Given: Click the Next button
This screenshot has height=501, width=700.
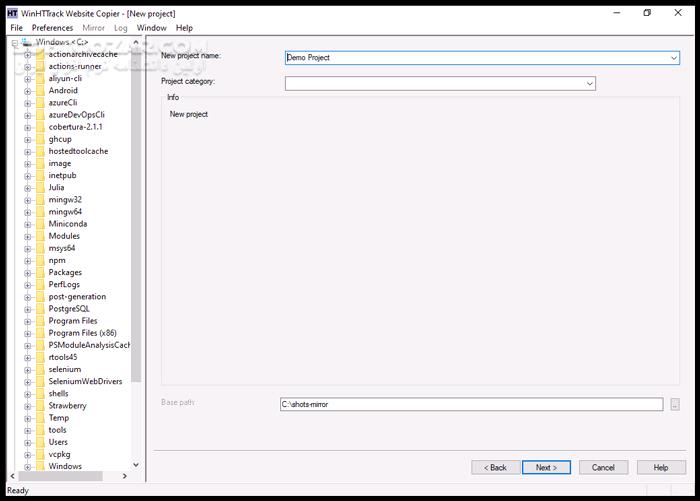Looking at the screenshot, I should pos(546,468).
